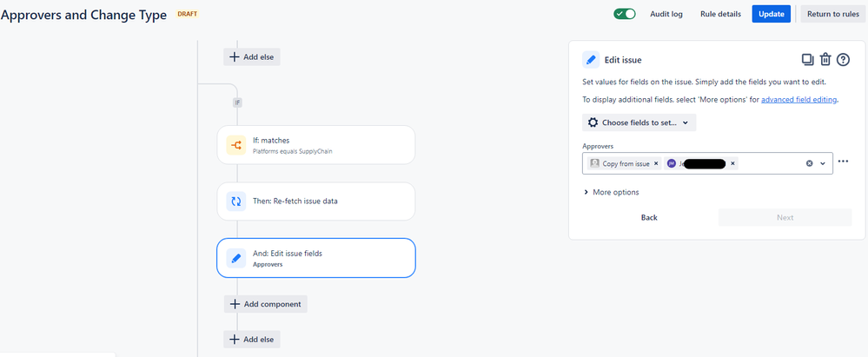Image resolution: width=868 pixels, height=357 pixels.
Task: Click the pencil icon beside Edit issue heading
Action: 592,60
